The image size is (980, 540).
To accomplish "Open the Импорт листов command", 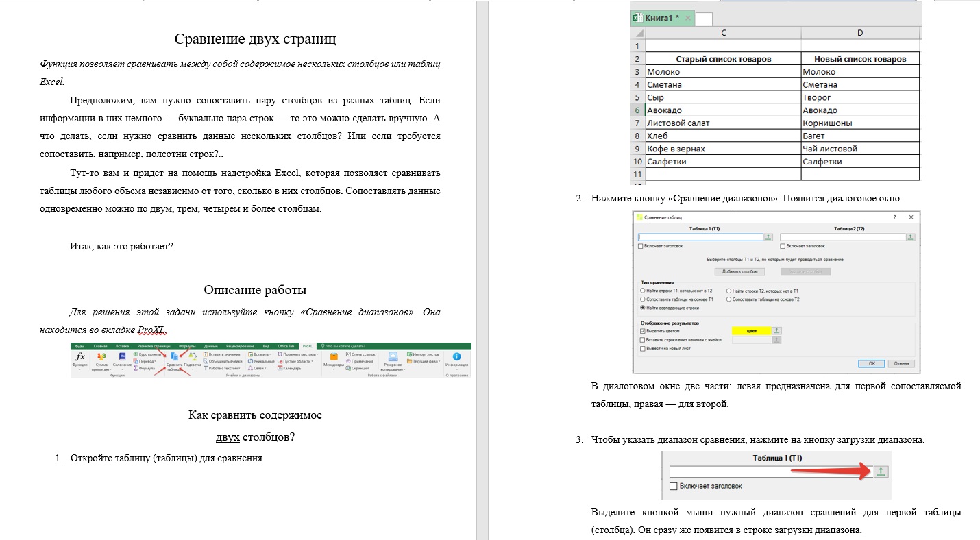I will click(x=422, y=354).
